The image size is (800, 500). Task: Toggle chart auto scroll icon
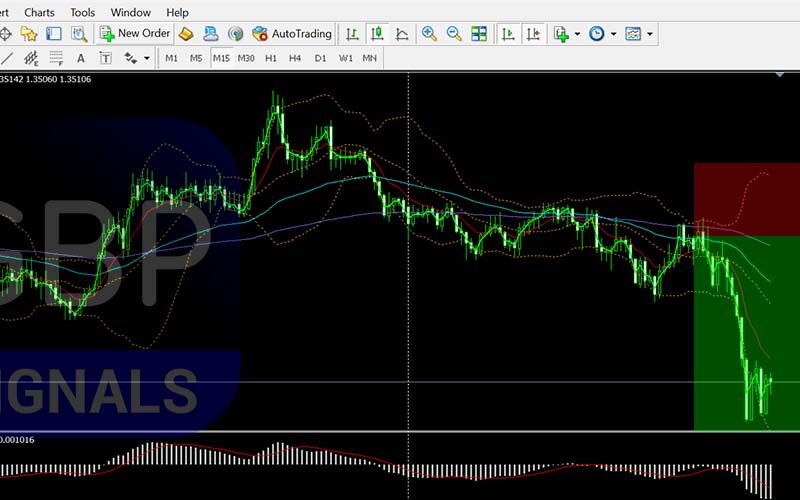click(x=508, y=34)
